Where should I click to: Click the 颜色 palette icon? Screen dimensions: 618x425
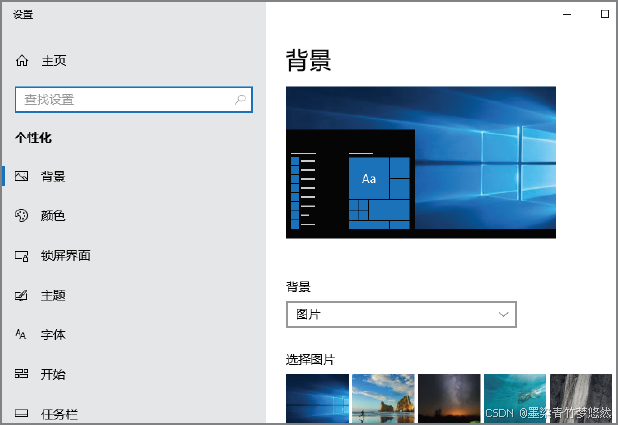22,216
